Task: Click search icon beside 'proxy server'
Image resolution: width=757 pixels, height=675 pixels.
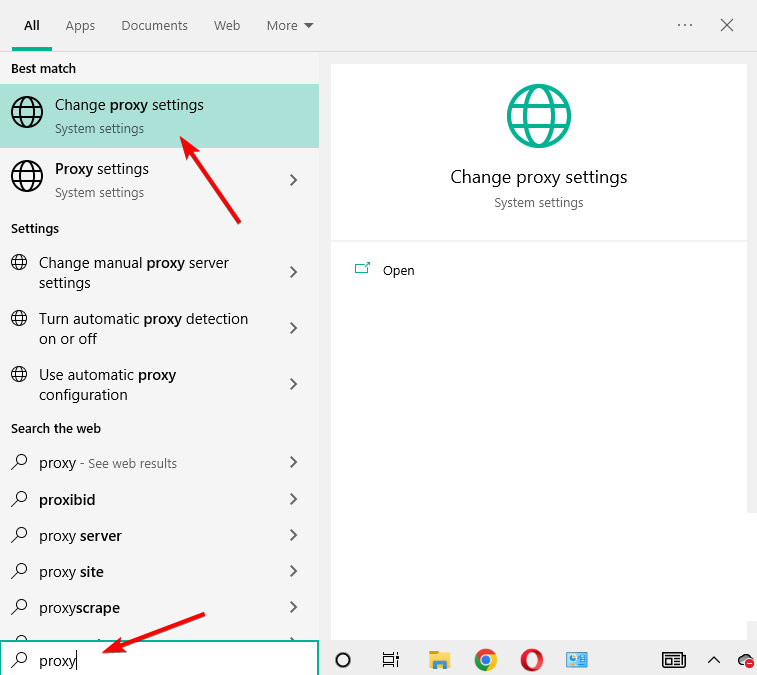Action: point(19,535)
